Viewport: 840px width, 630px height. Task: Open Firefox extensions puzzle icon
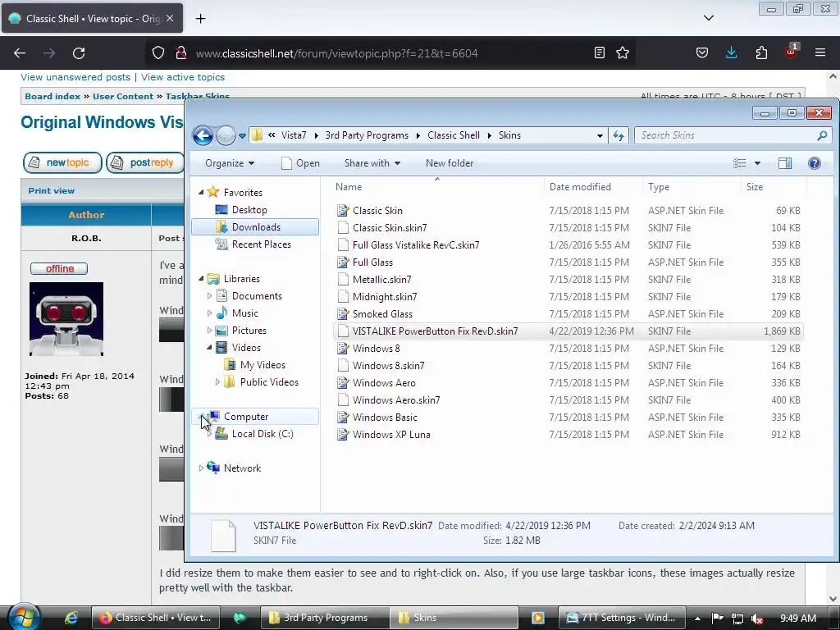click(761, 52)
